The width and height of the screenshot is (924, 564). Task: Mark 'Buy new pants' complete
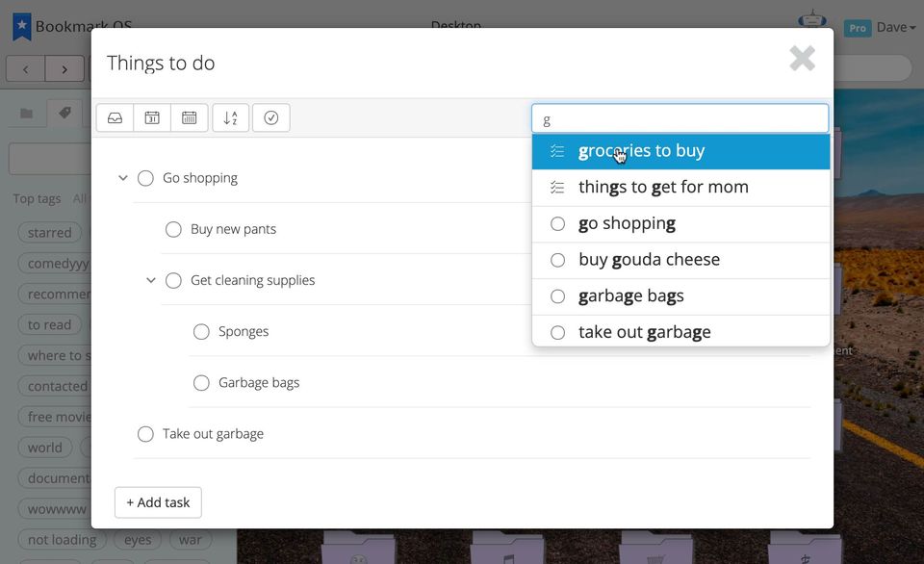click(x=173, y=229)
